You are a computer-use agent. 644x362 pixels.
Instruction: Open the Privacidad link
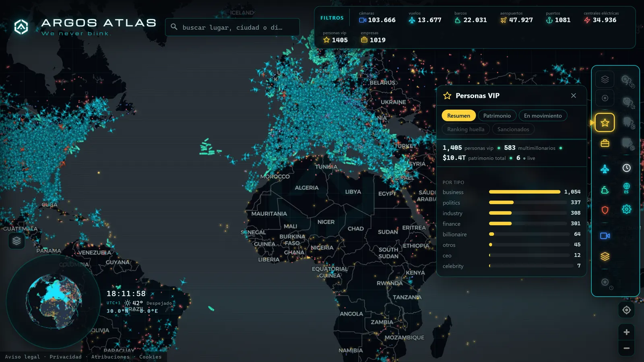[x=66, y=357]
